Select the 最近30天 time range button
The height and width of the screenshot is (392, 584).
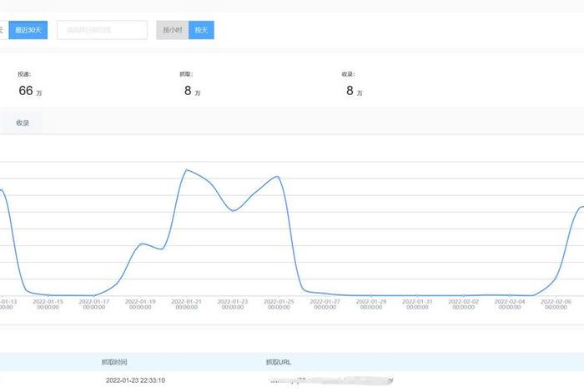[x=28, y=30]
